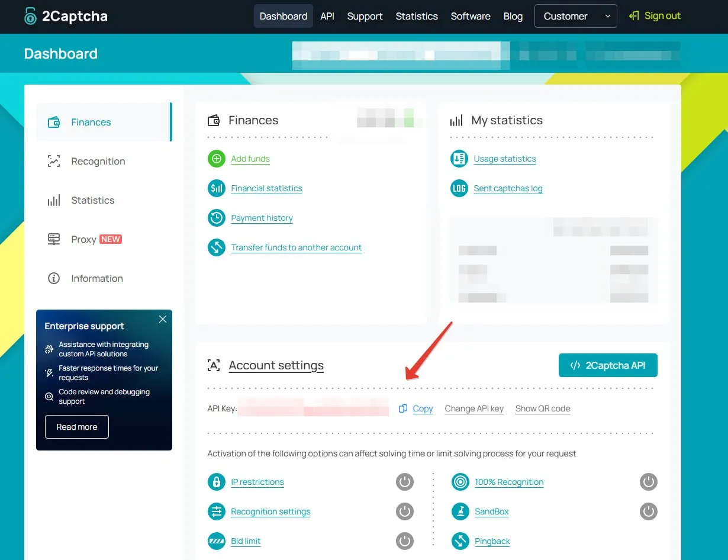Open the Pingback link

(492, 541)
